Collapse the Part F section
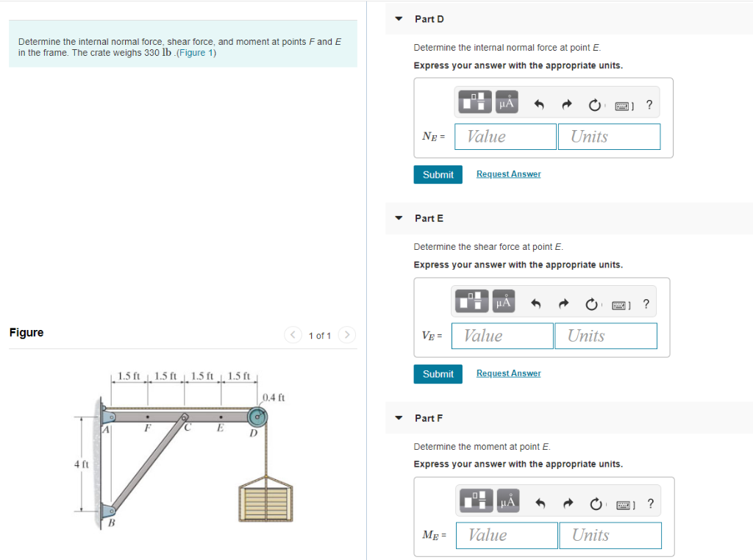 point(398,417)
